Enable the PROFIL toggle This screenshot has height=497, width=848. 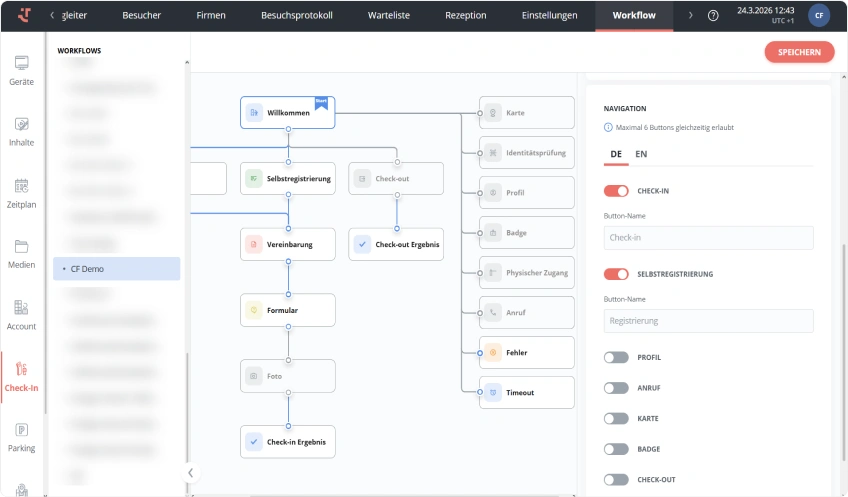point(616,357)
